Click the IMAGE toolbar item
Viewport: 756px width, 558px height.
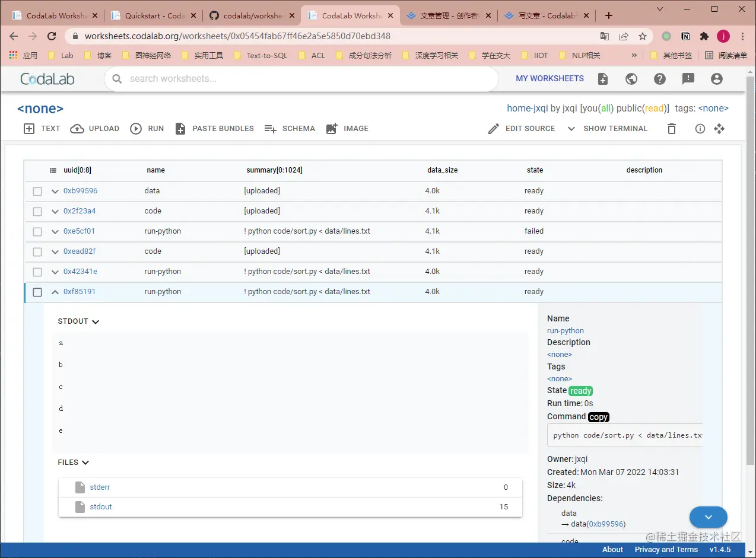click(x=347, y=129)
